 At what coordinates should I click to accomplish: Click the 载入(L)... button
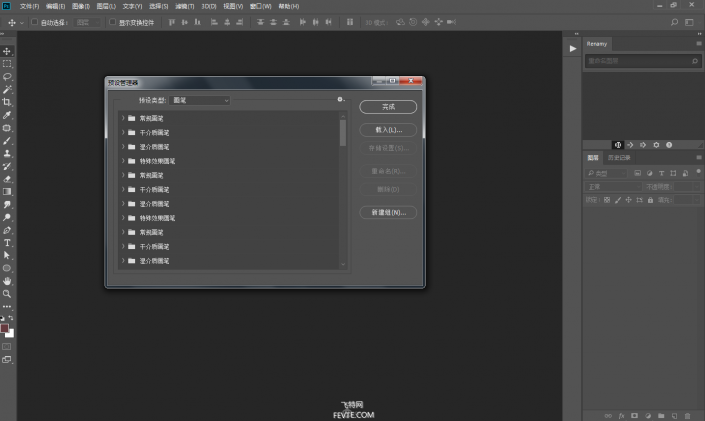(x=388, y=130)
